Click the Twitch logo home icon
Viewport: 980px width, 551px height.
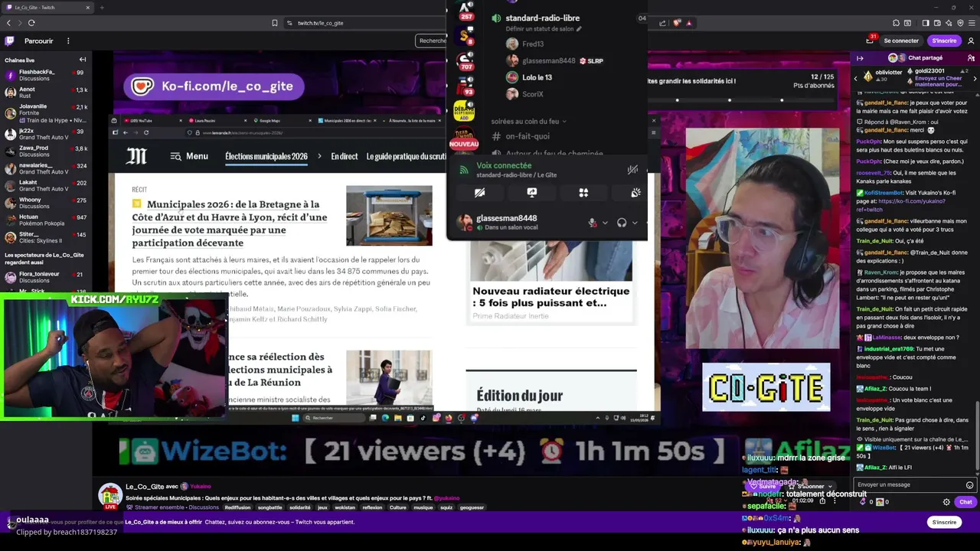[x=9, y=41]
